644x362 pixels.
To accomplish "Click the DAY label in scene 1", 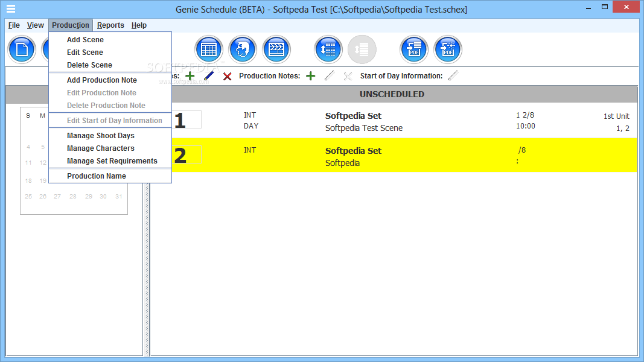I will 251,126.
